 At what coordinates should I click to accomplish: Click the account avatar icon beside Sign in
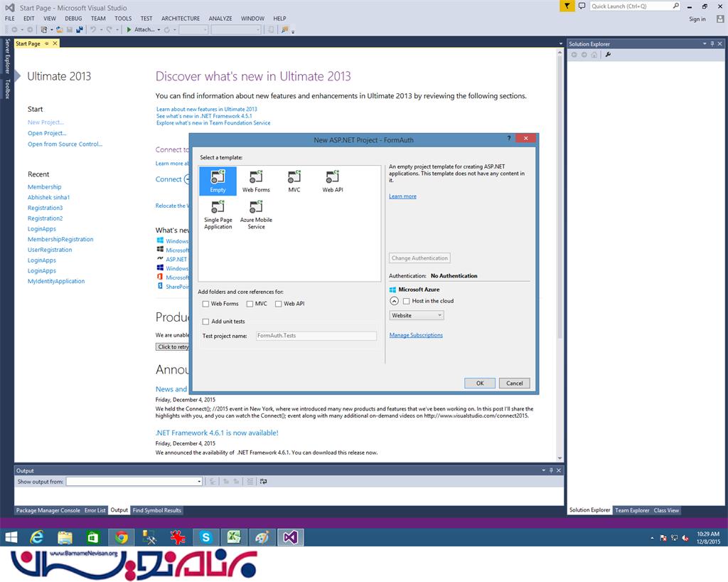click(720, 19)
